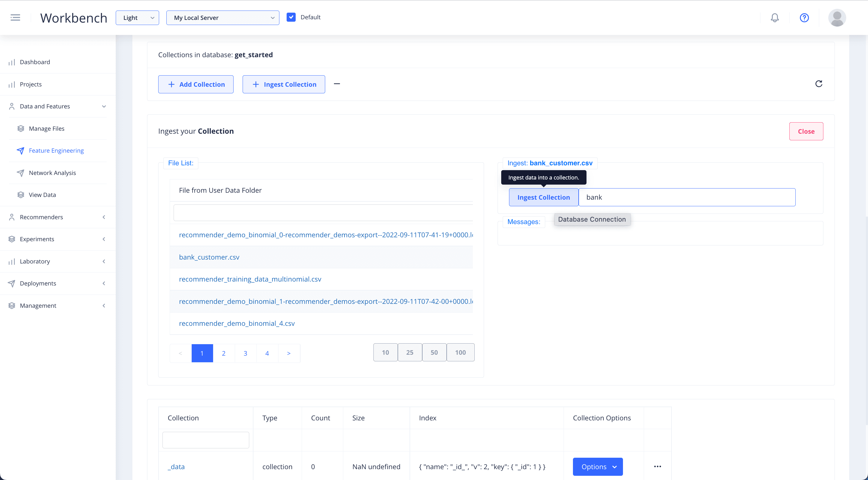Click the Ingest Collection tab

point(543,197)
